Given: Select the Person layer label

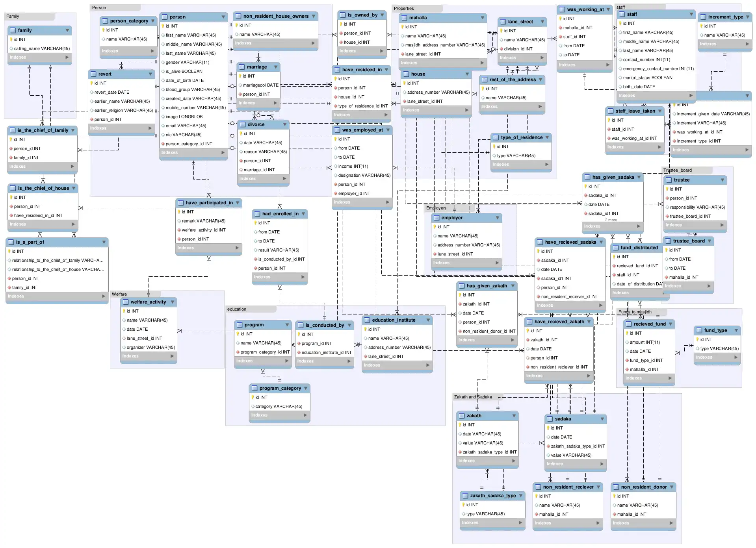Looking at the screenshot, I should 99,7.
